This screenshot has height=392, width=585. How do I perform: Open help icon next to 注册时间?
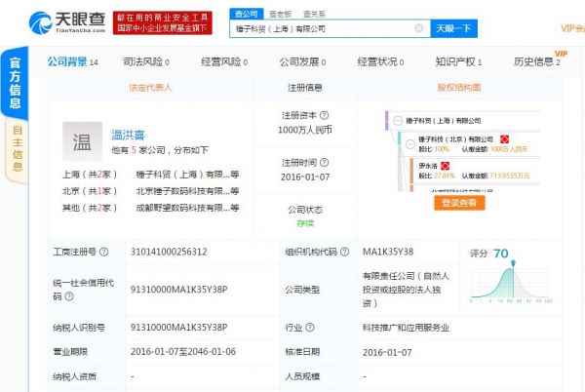coord(325,162)
